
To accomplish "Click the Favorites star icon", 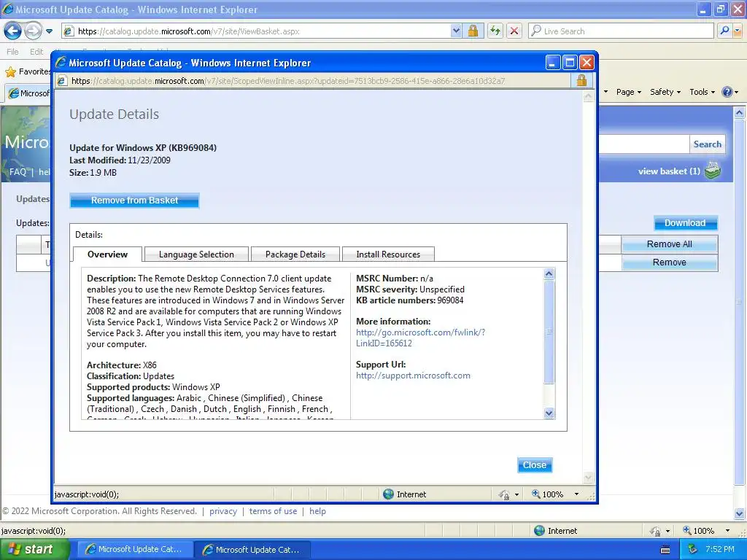I will 10,72.
